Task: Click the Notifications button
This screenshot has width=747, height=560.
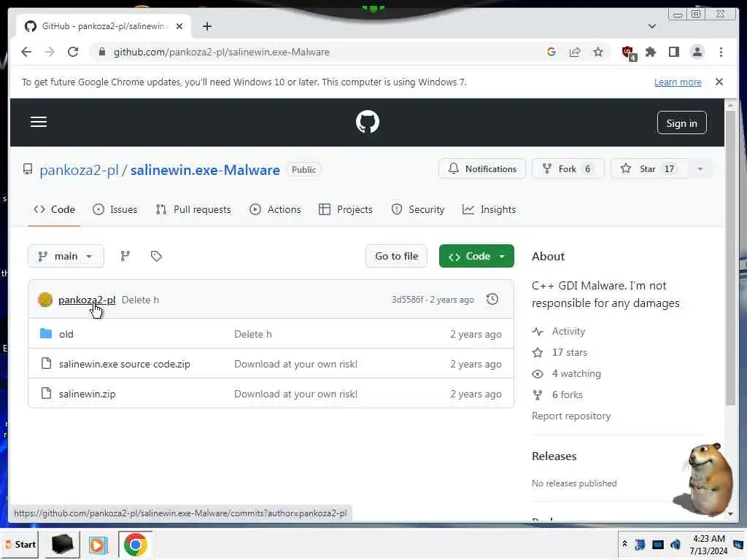Action: click(481, 168)
